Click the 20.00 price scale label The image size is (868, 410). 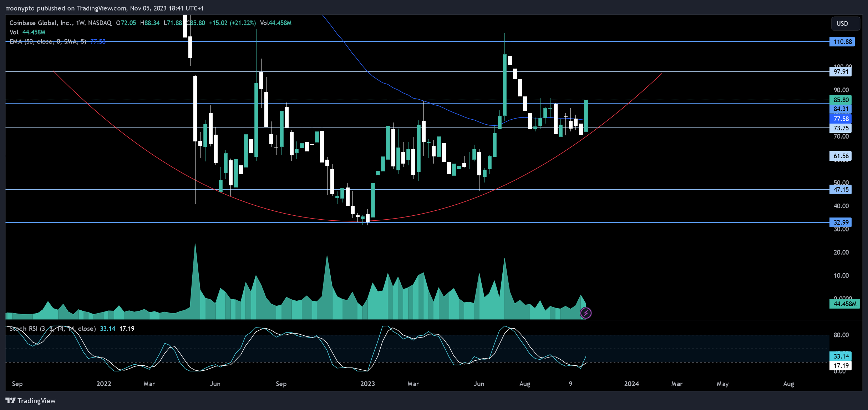tap(841, 252)
